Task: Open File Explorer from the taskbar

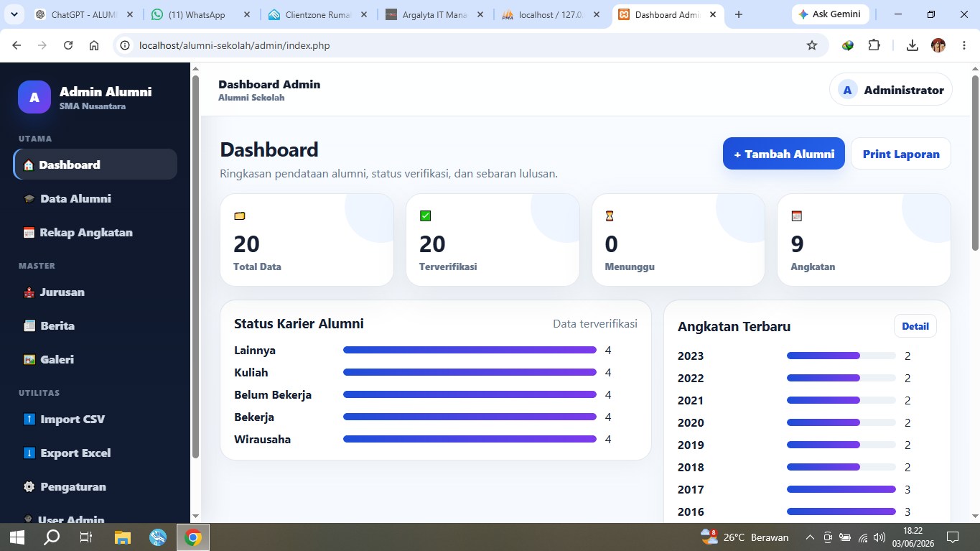Action: [123, 537]
